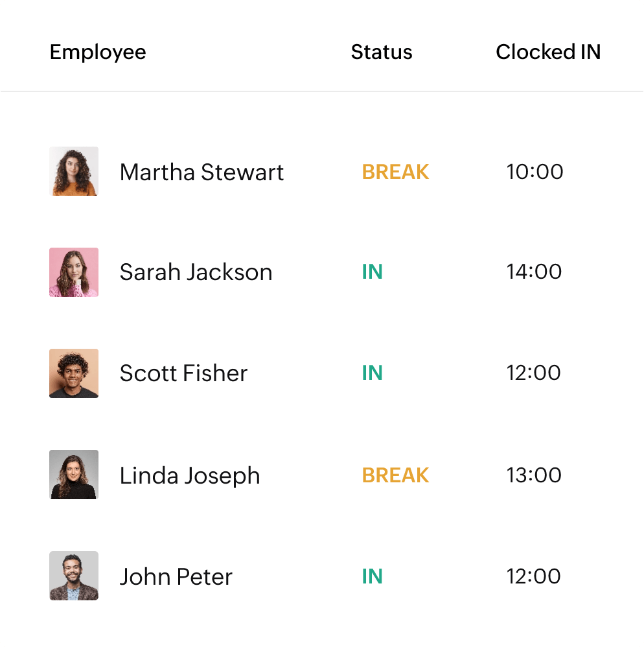Click Martha Stewart's 10:00 clock-in time

(x=535, y=172)
